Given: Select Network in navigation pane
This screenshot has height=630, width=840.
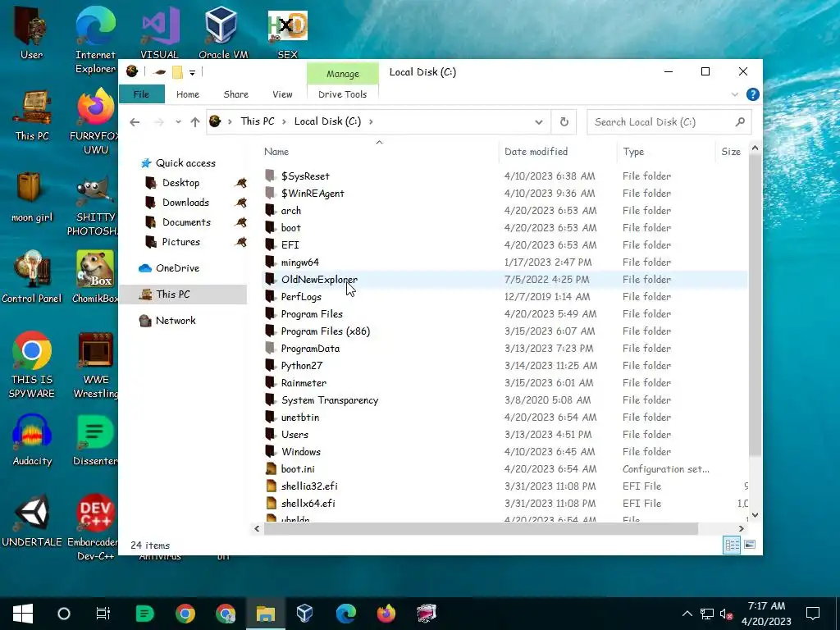Looking at the screenshot, I should [176, 321].
